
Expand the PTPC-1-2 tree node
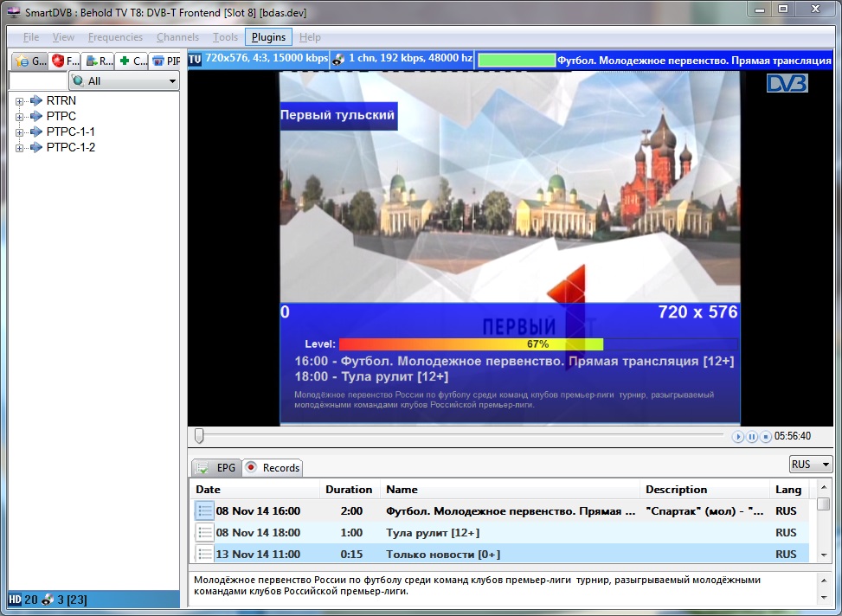click(20, 148)
